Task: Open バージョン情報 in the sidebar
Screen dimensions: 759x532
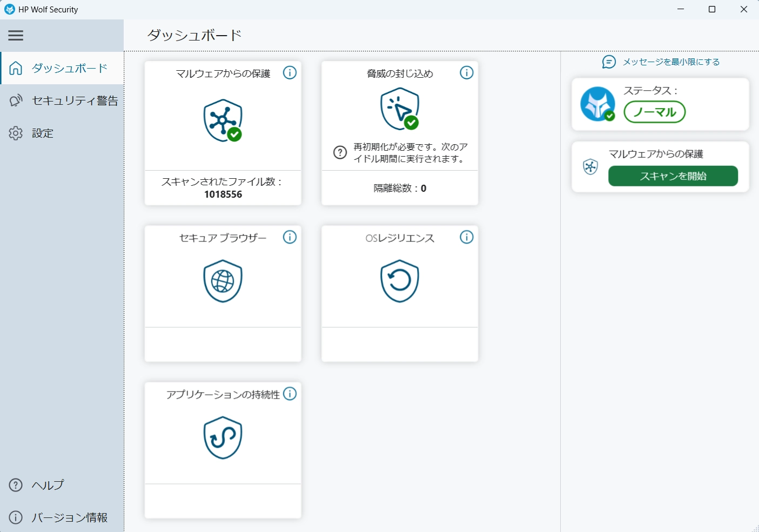Action: (x=62, y=517)
